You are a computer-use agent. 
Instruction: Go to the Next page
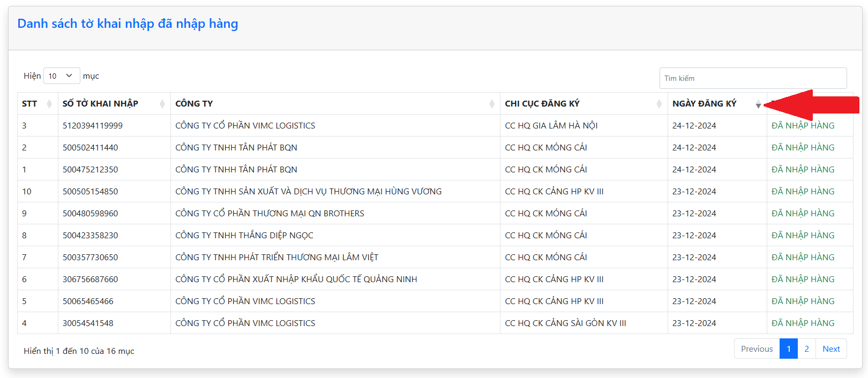[x=831, y=349]
